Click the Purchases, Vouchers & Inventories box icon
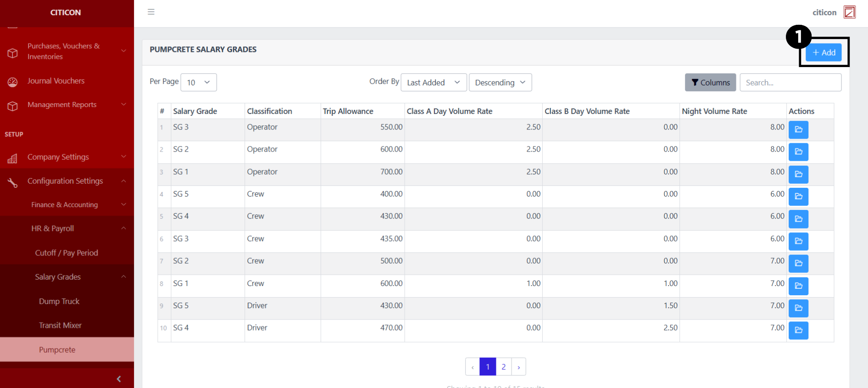The image size is (868, 388). [12, 53]
